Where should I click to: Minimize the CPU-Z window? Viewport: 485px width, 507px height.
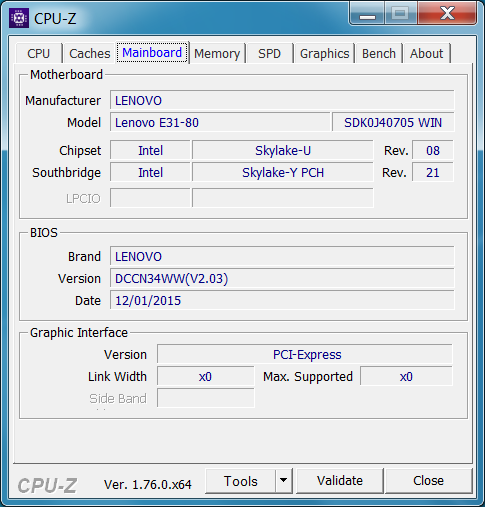tap(367, 14)
